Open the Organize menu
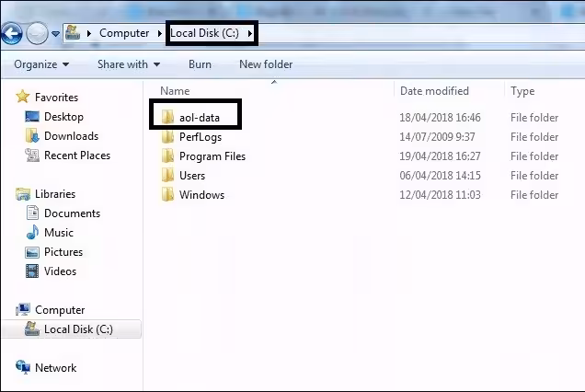The width and height of the screenshot is (585, 392). click(x=41, y=64)
